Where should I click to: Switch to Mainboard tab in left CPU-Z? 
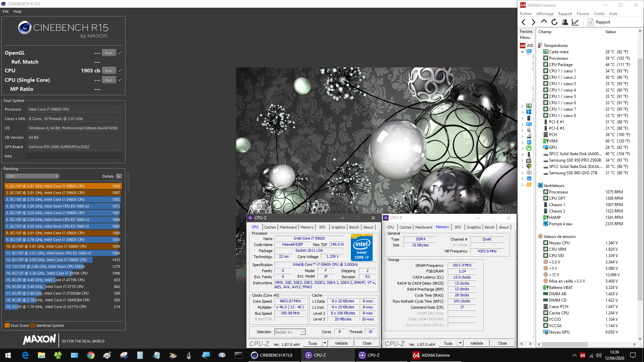coord(288,227)
